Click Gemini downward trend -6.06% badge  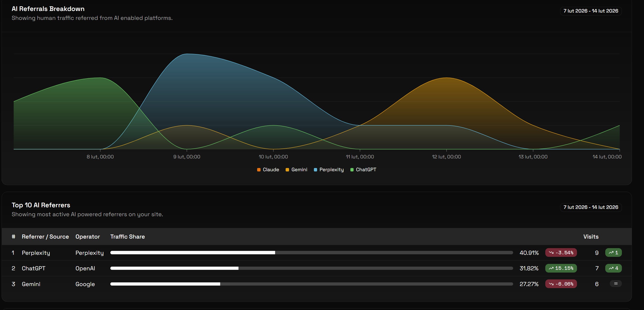[x=561, y=284]
